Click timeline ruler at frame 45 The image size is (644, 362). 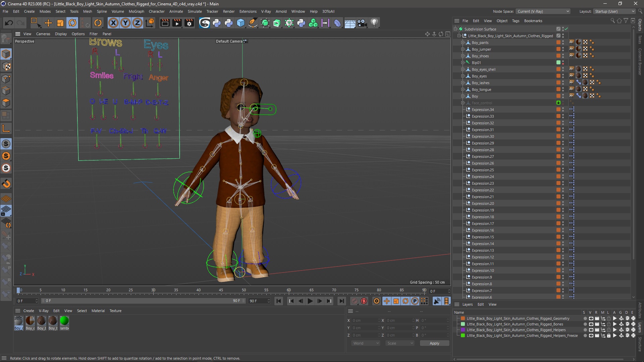[221, 290]
